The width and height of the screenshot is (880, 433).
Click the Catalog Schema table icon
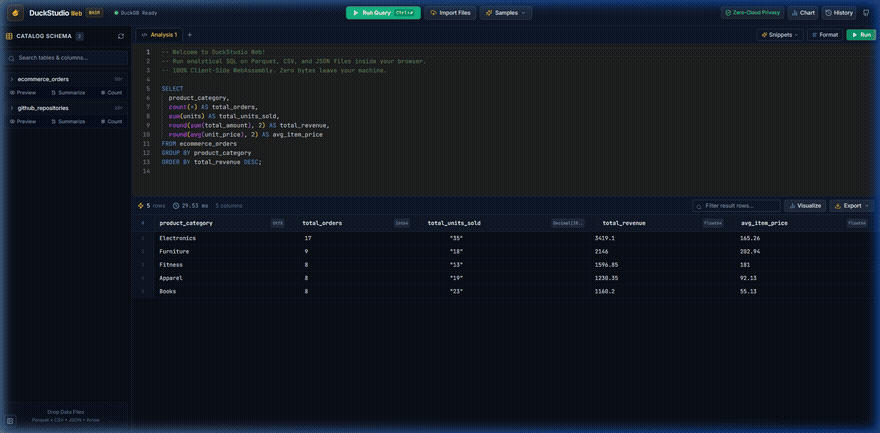[x=9, y=36]
